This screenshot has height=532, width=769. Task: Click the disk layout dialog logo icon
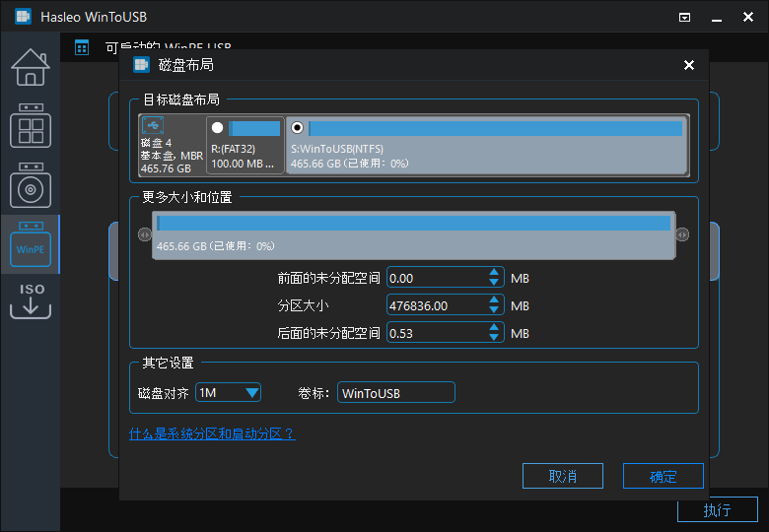(x=141, y=65)
